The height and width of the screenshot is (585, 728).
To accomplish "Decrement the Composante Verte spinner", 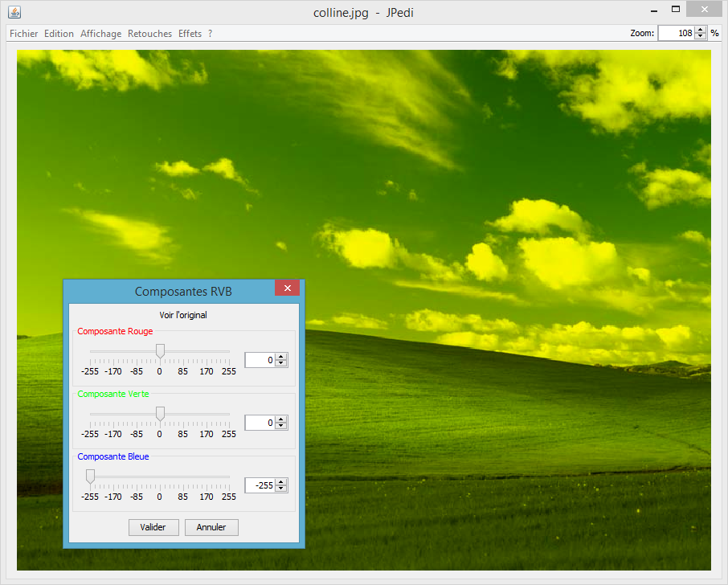I will [281, 426].
